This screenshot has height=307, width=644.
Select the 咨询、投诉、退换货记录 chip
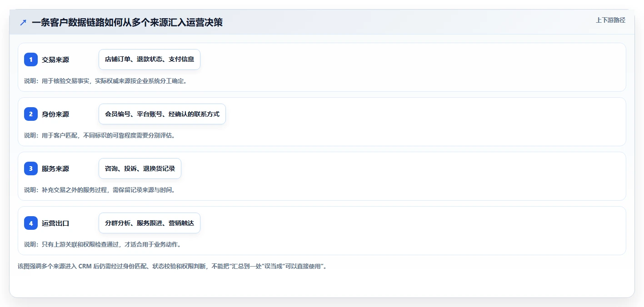coord(140,168)
